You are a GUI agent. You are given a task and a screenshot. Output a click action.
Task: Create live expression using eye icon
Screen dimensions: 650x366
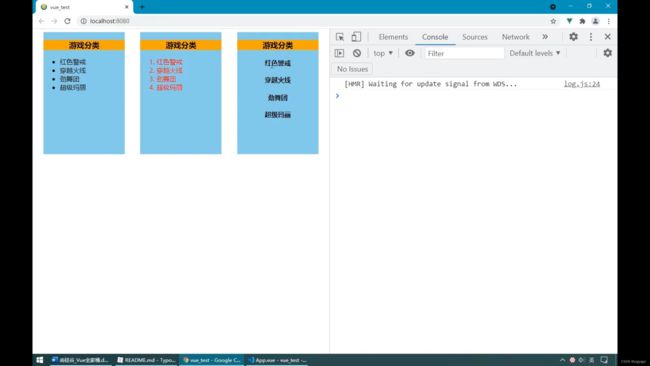point(410,53)
